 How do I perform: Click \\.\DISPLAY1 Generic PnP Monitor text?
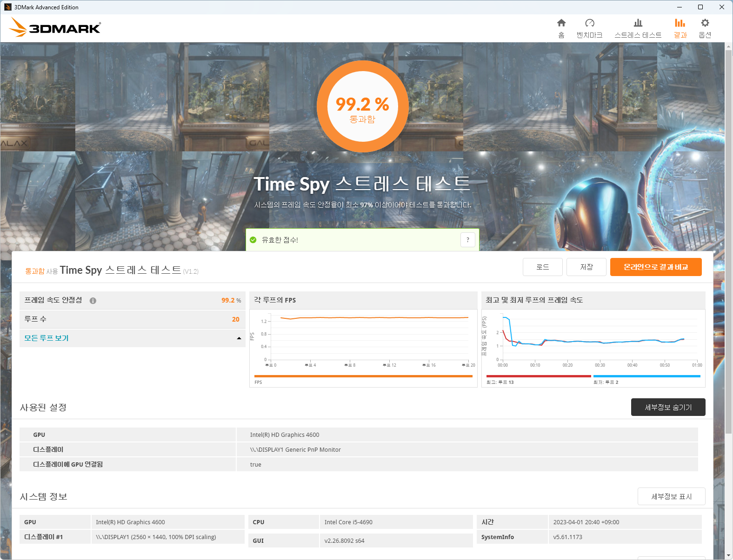click(x=295, y=450)
